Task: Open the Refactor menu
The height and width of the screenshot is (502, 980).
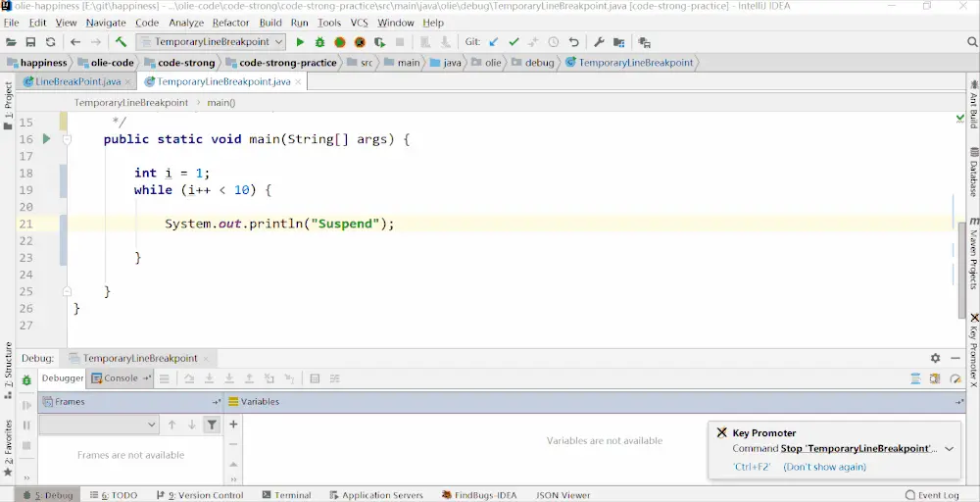Action: [230, 23]
